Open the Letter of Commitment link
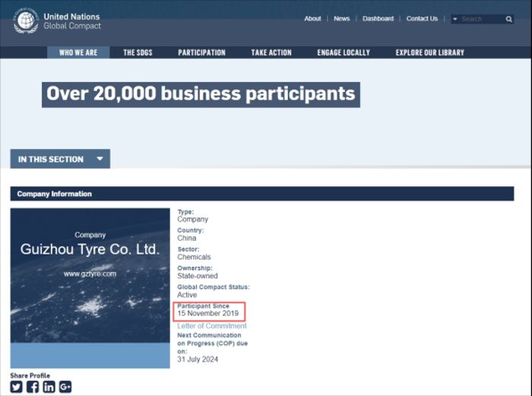This screenshot has height=396, width=532. pyautogui.click(x=212, y=326)
